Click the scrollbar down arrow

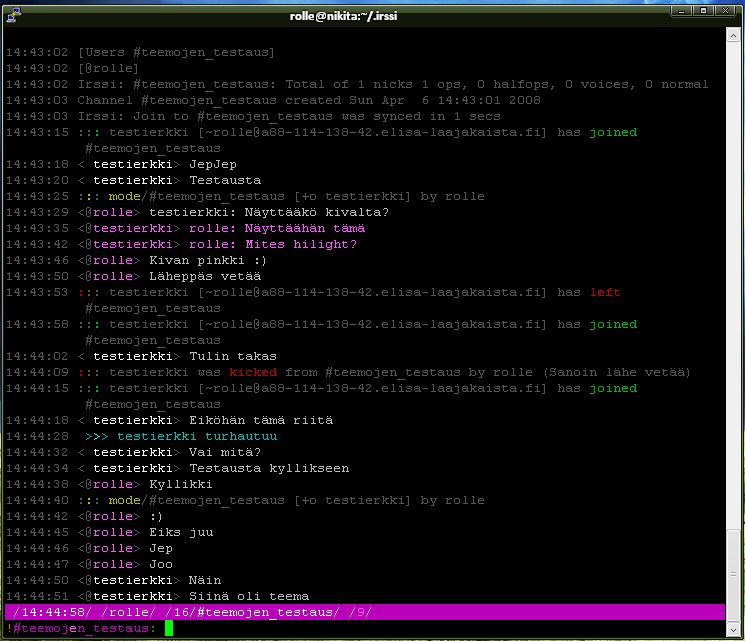pyautogui.click(x=735, y=629)
